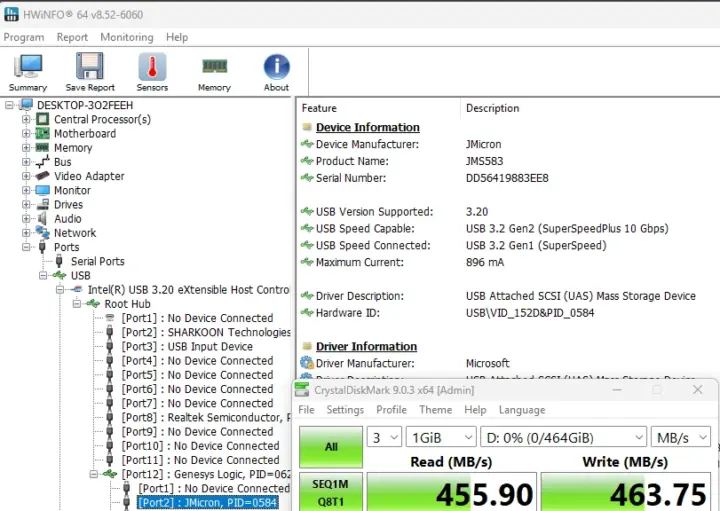Open the MB/s unit dropdown

coord(681,438)
